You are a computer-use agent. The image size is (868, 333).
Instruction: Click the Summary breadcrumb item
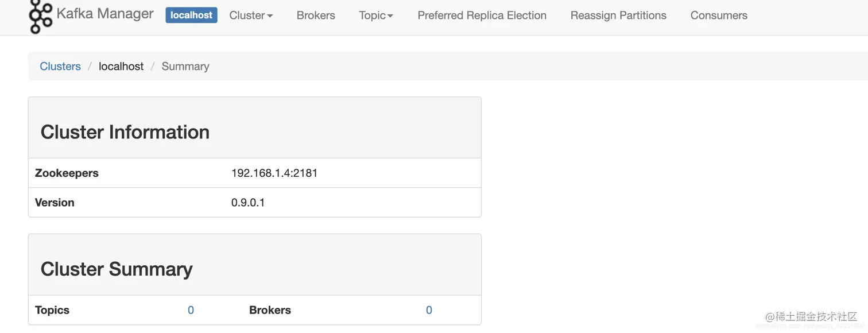point(185,67)
